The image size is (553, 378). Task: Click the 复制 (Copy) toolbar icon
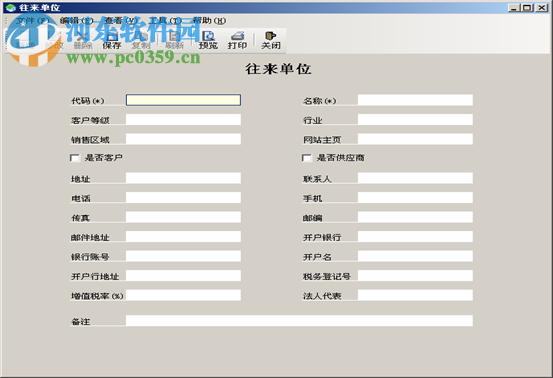point(141,40)
